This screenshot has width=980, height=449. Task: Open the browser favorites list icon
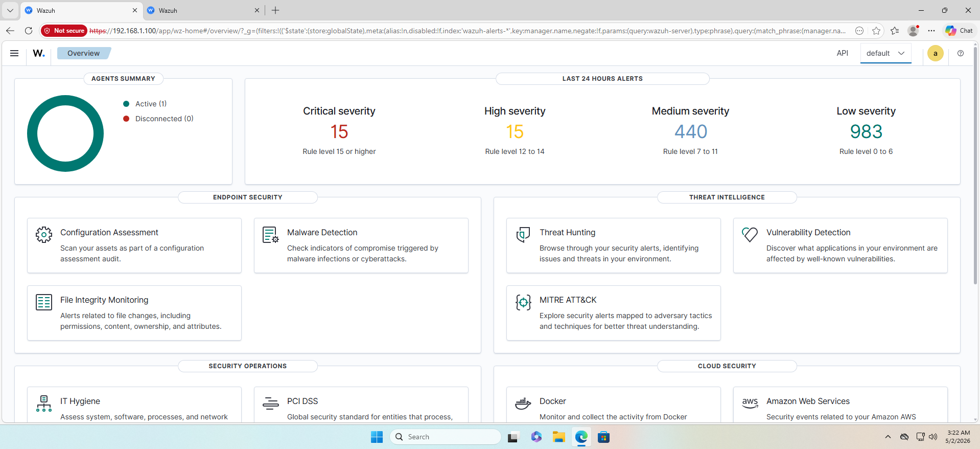(x=895, y=31)
